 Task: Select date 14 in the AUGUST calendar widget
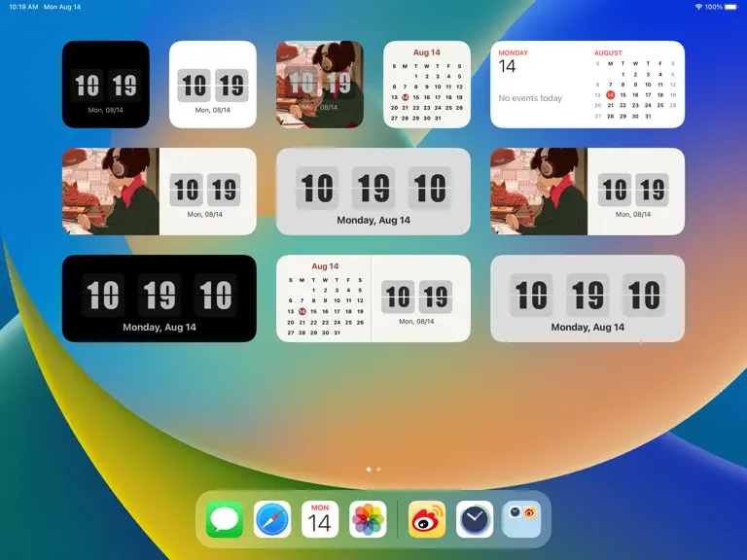coord(610,94)
